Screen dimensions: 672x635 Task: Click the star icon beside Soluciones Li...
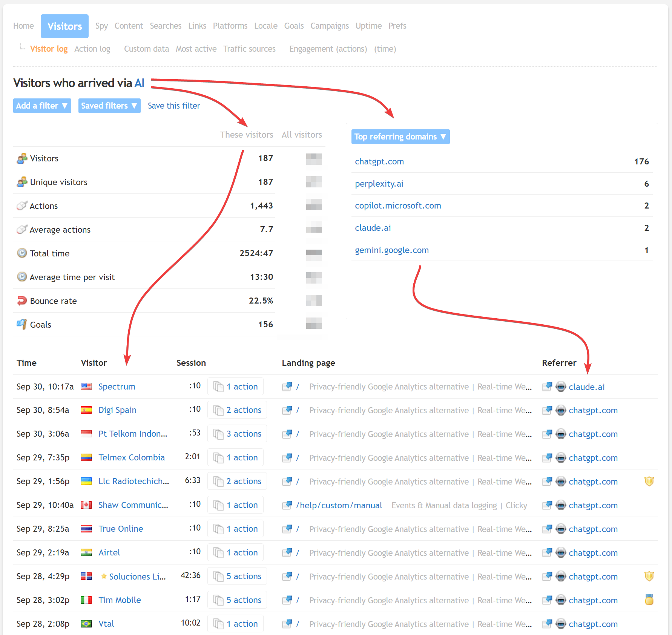pos(104,576)
